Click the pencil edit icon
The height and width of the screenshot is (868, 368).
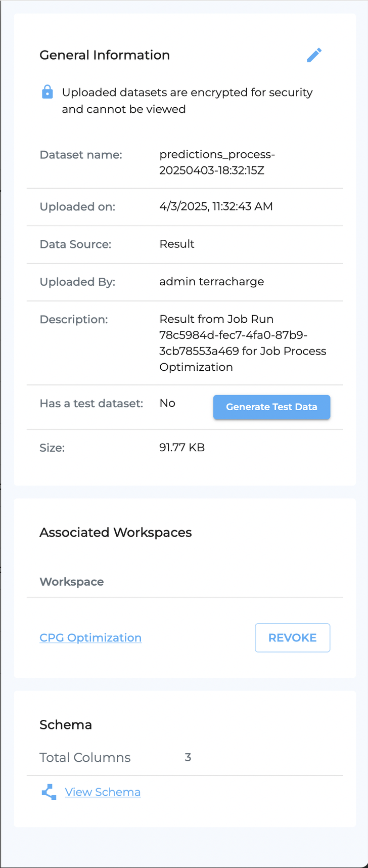(x=314, y=55)
